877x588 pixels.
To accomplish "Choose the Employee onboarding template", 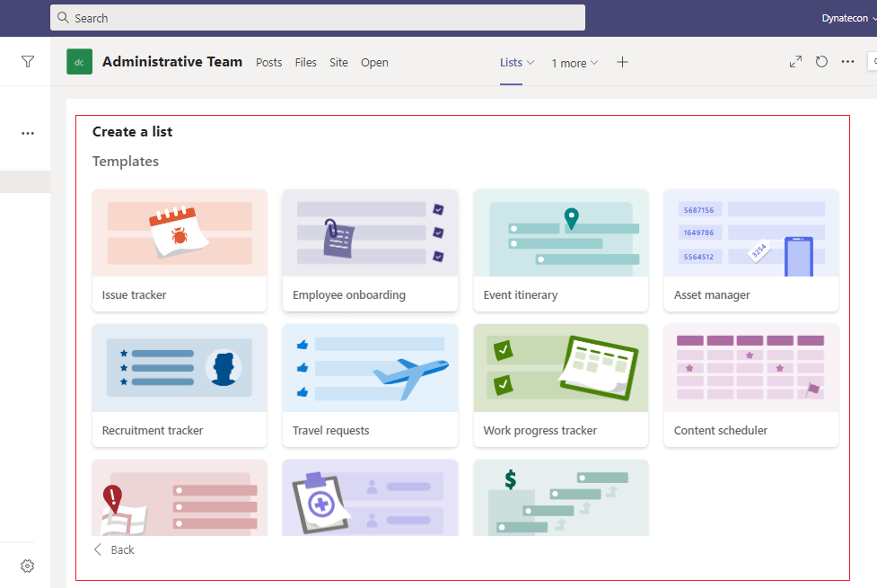I will click(x=370, y=250).
